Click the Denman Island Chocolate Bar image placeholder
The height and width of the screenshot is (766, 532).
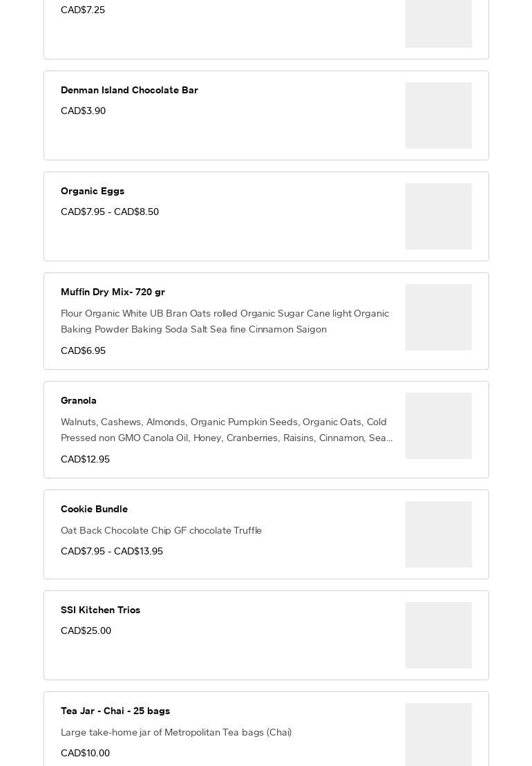438,115
